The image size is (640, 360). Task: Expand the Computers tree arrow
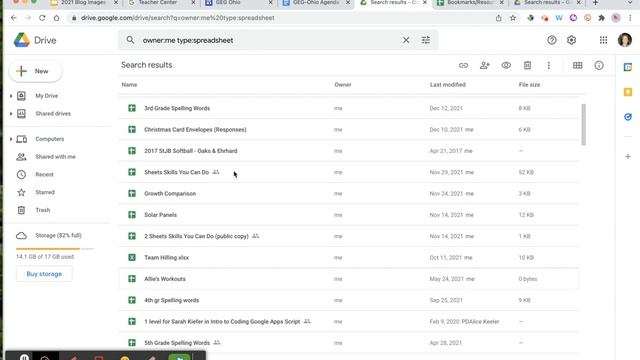point(11,139)
